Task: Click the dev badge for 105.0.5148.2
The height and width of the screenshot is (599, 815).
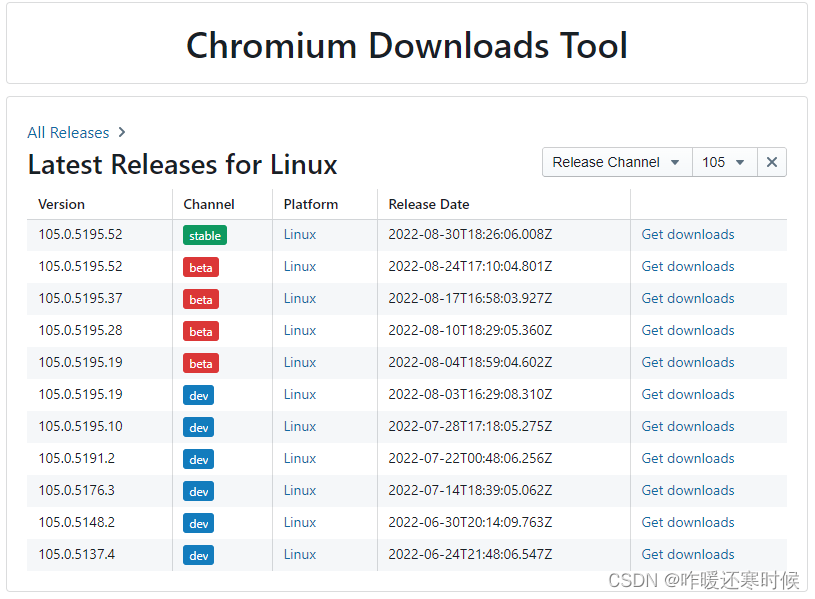Action: (199, 523)
